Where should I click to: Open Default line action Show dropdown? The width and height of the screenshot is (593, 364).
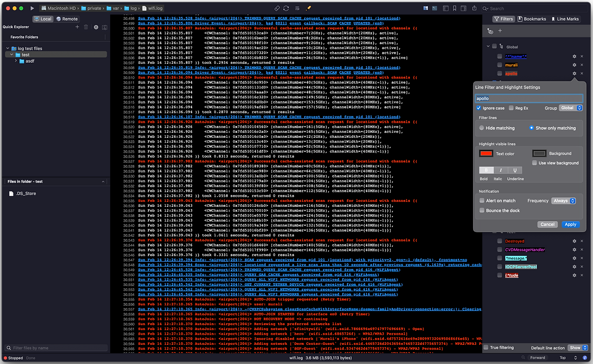[x=578, y=348]
